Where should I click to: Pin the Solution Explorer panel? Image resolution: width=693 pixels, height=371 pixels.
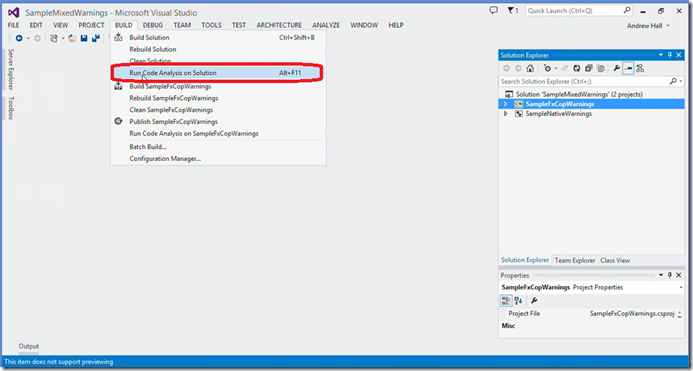click(670, 55)
